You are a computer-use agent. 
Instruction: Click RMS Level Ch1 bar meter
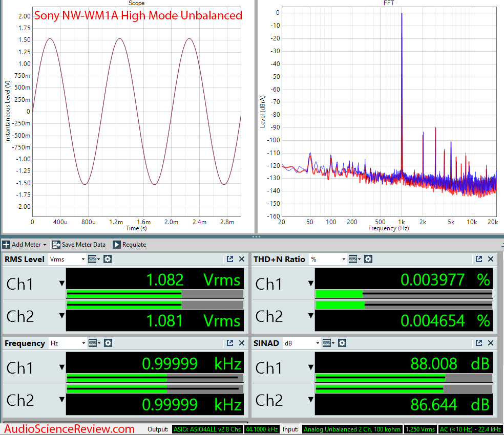point(155,294)
